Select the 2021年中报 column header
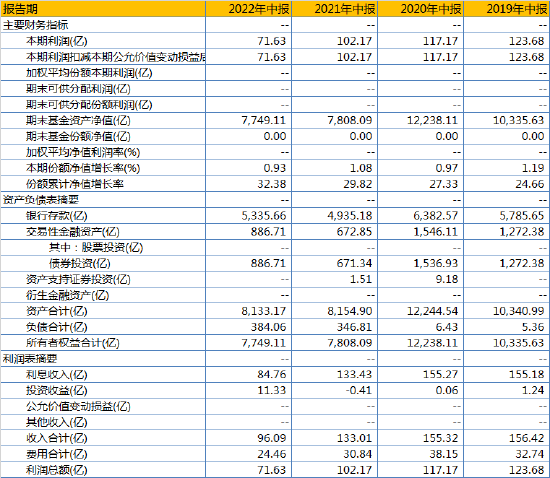This screenshot has width=550, height=478. tap(335, 9)
